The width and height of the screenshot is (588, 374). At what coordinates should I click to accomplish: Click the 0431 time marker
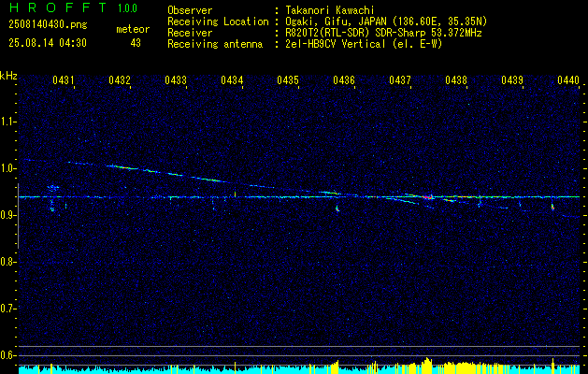[x=63, y=80]
